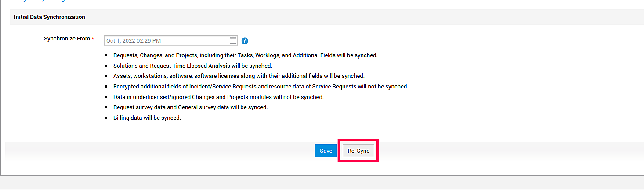The image size is (644, 191).
Task: Click the underlicensed/ignored Changes bullet line
Action: (218, 97)
